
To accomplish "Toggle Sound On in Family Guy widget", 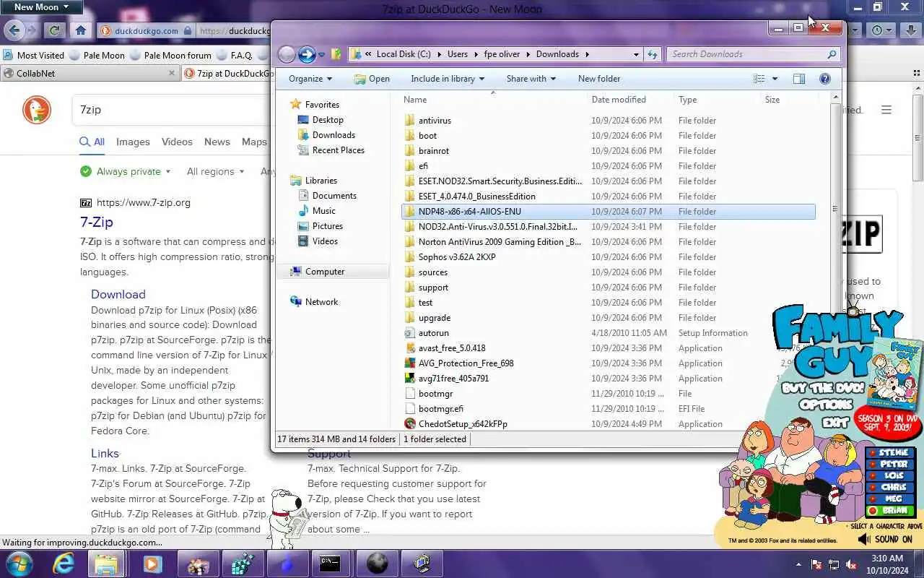I will (885, 539).
